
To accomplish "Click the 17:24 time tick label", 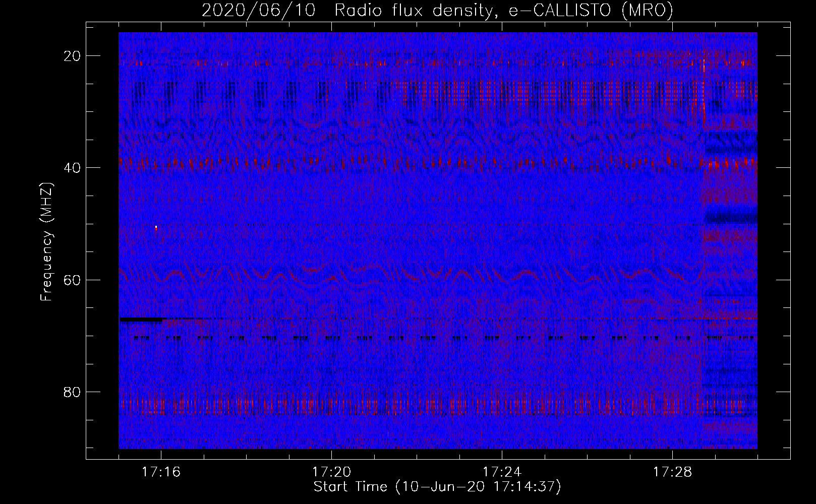I will (x=502, y=472).
